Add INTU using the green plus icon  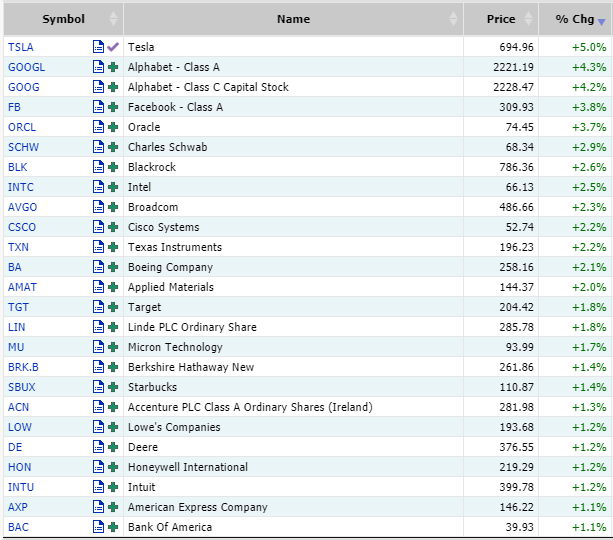(113, 487)
